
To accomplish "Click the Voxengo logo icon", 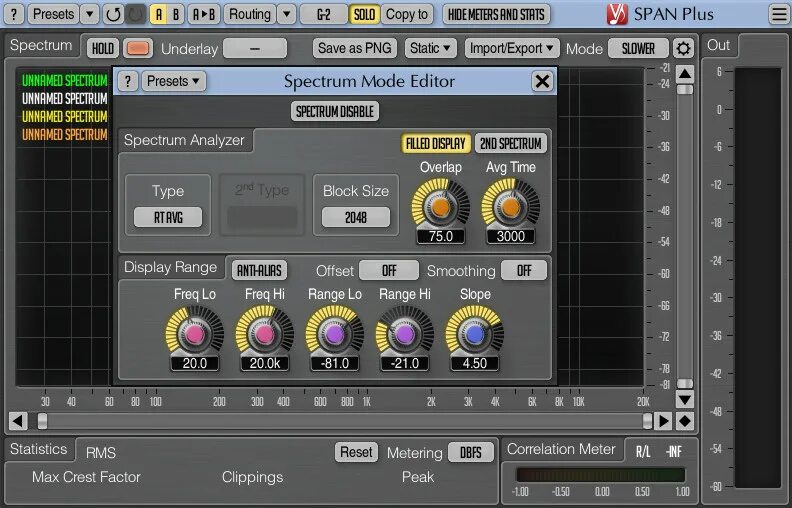I will [x=617, y=14].
